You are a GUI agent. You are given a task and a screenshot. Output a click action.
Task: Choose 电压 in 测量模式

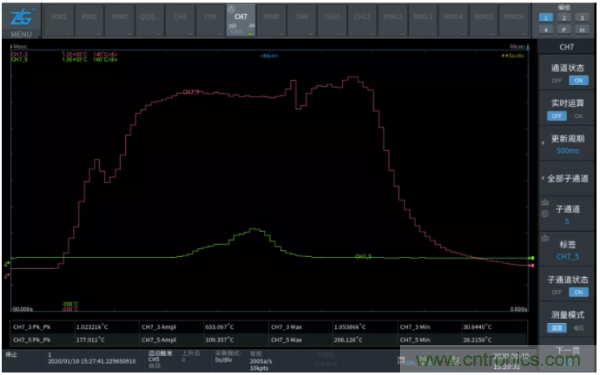[578, 328]
